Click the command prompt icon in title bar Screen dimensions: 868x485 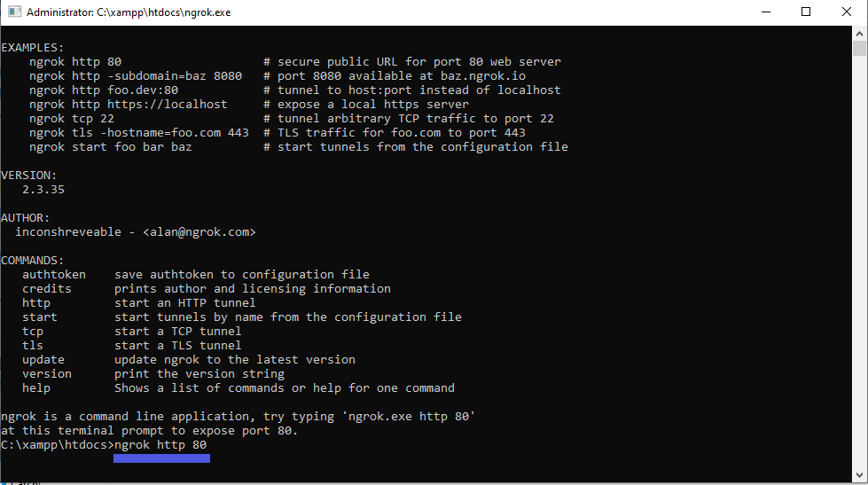point(13,12)
